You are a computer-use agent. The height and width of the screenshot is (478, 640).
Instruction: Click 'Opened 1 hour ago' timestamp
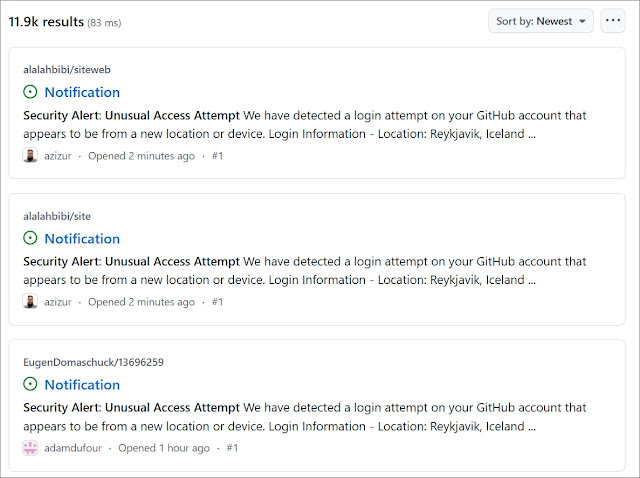pos(164,448)
